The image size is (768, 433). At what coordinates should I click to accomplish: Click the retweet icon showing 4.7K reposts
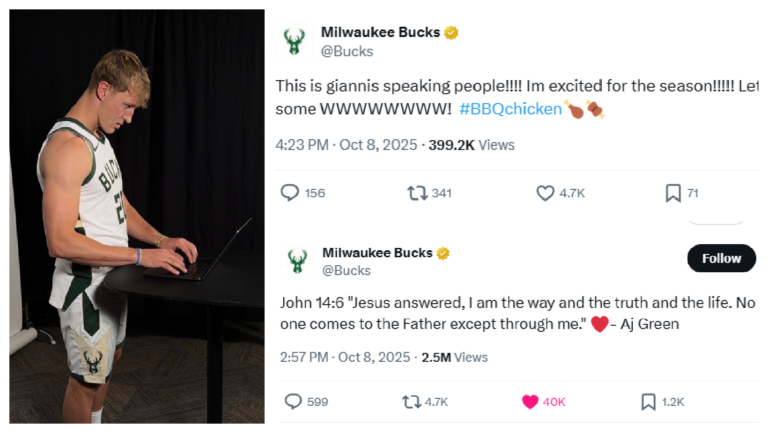coord(410,401)
